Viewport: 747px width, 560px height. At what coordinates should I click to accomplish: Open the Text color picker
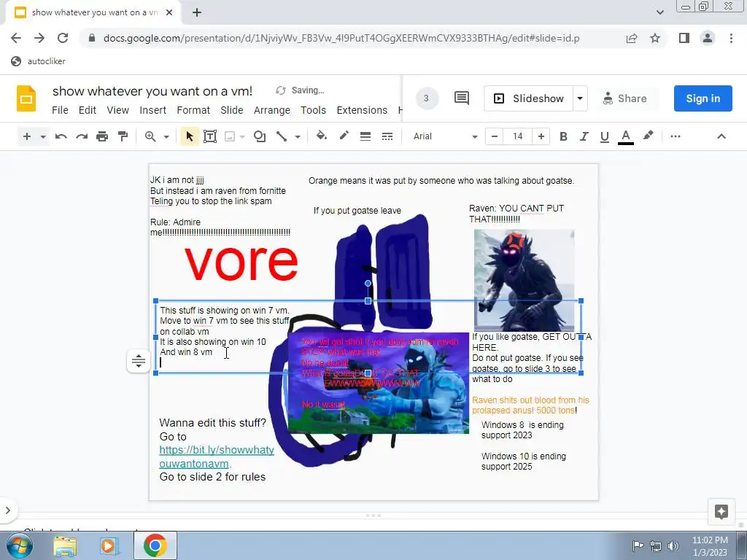[625, 136]
